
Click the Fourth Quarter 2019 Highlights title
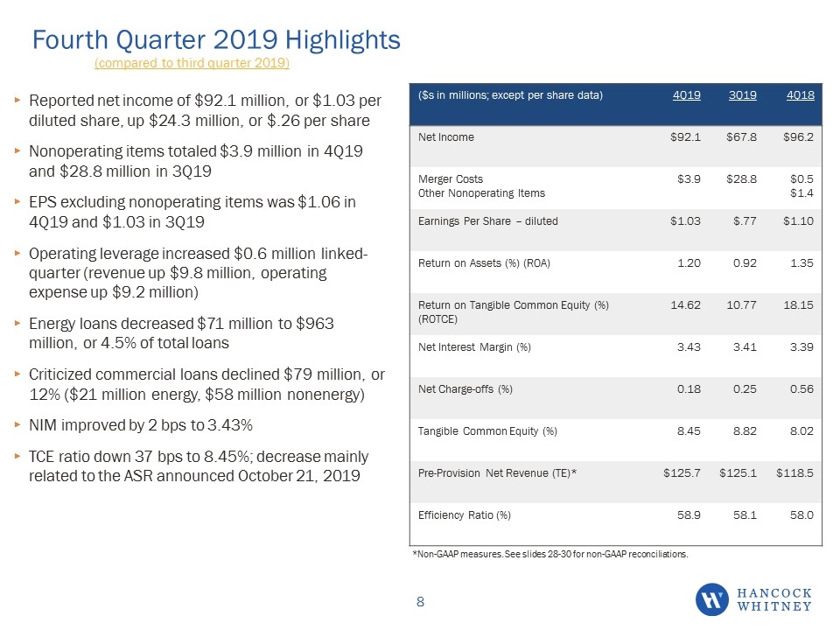(216, 39)
